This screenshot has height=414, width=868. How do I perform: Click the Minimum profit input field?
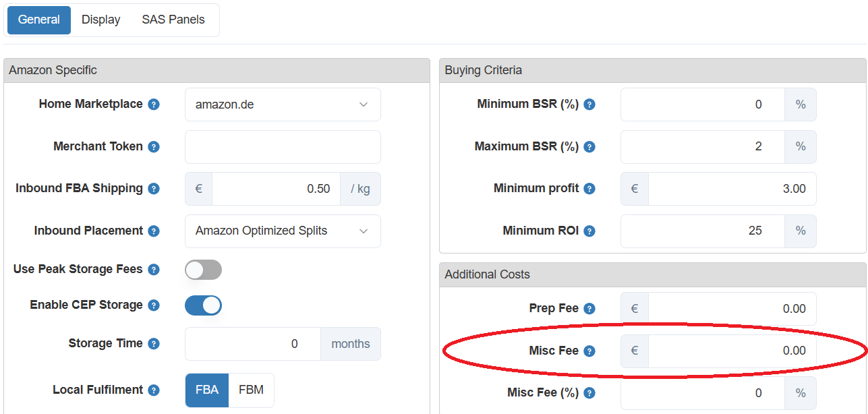[x=732, y=188]
